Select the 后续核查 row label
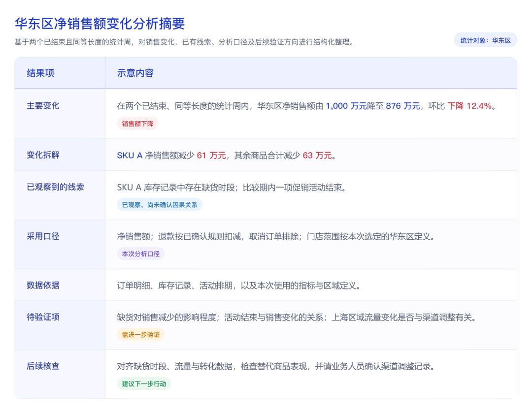Viewport: 532px width, 414px height. point(43,366)
